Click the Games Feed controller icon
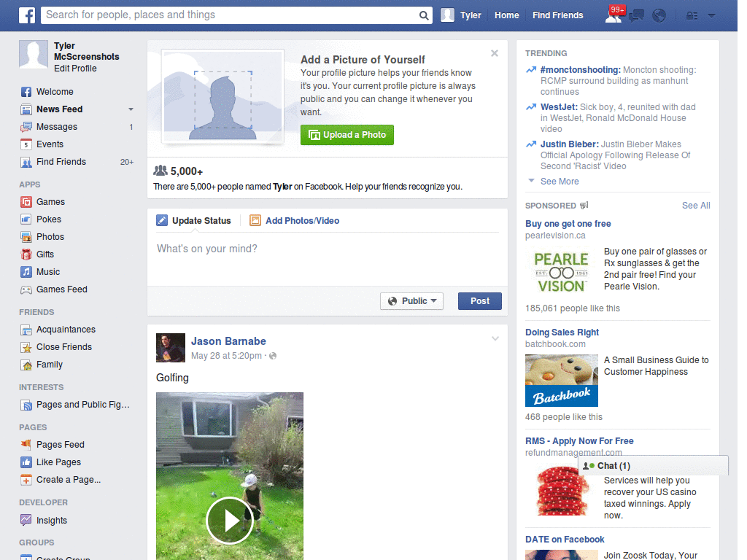This screenshot has height=560, width=747. (x=26, y=289)
